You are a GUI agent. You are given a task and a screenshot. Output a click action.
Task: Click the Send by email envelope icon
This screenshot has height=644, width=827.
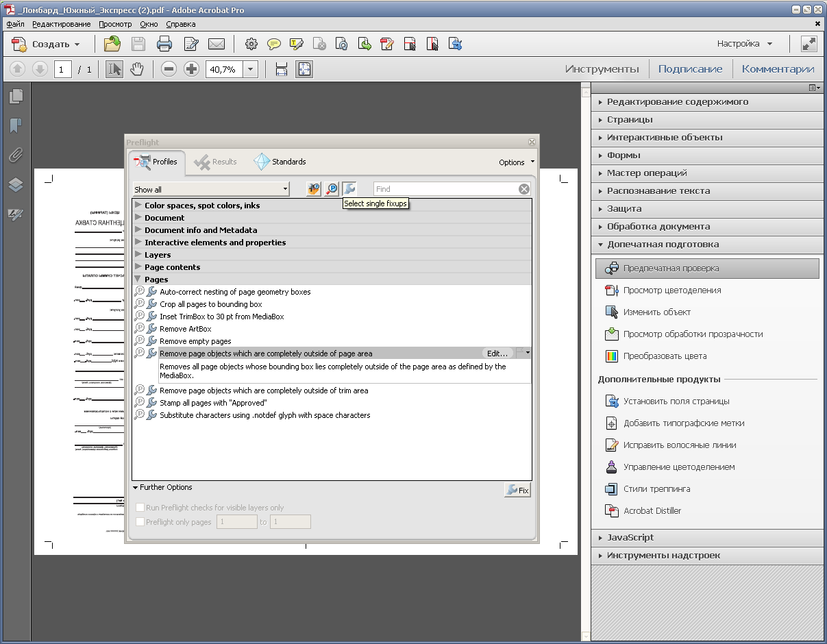tap(217, 45)
